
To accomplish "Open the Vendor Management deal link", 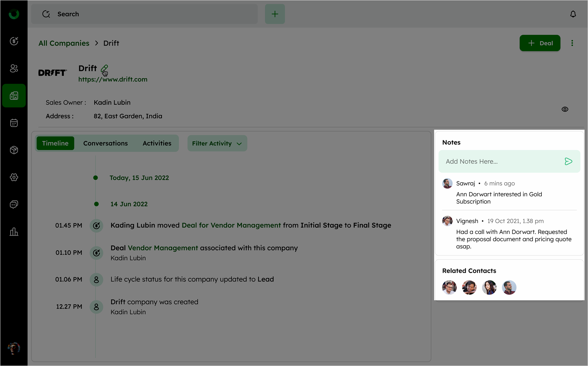I will [163, 248].
